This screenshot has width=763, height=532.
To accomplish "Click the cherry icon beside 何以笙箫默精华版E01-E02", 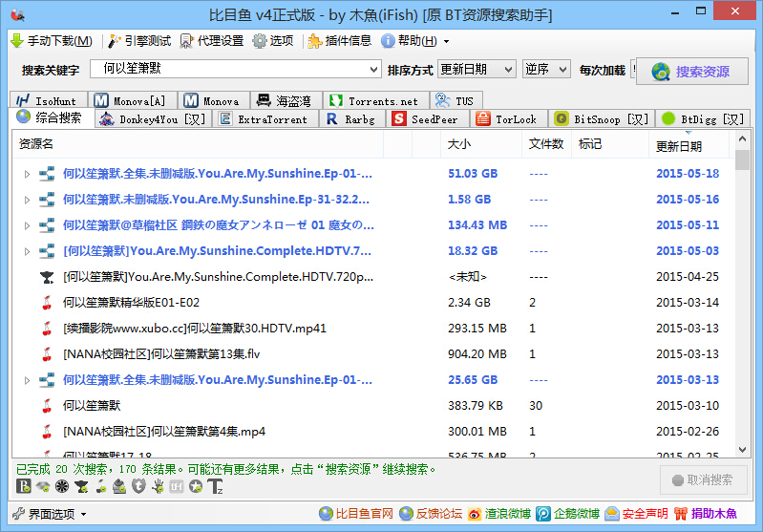I will [47, 303].
